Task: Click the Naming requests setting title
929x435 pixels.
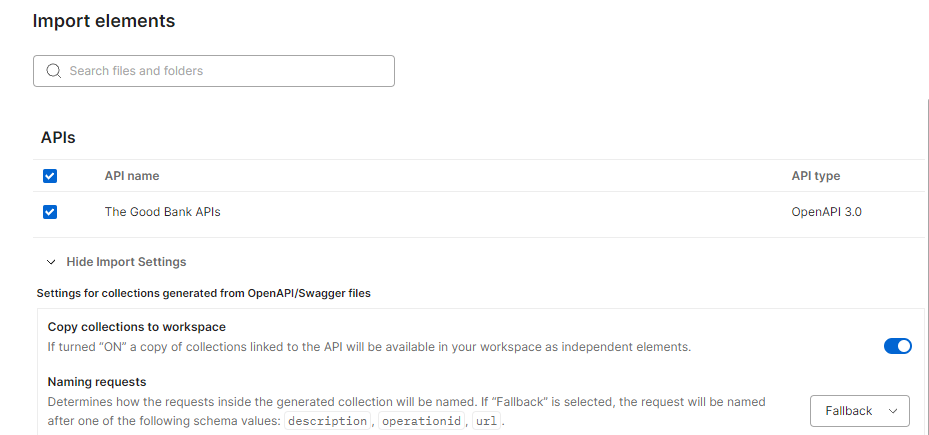Action: (97, 382)
